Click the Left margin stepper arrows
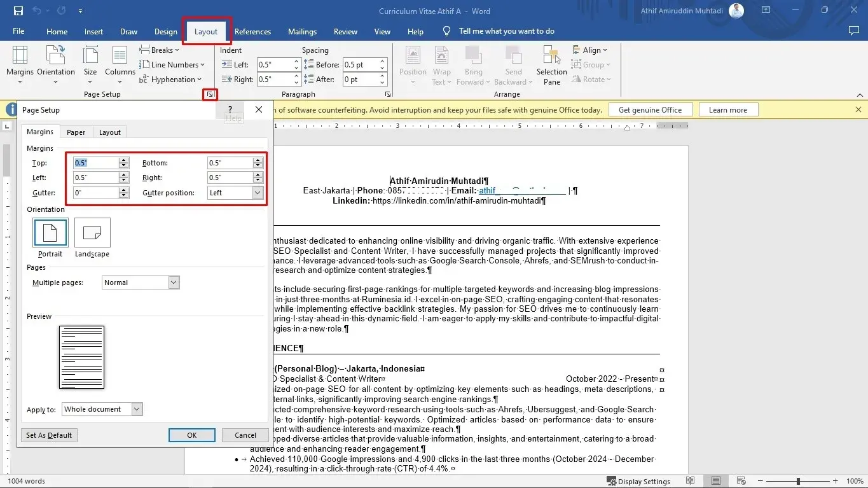 (x=124, y=178)
